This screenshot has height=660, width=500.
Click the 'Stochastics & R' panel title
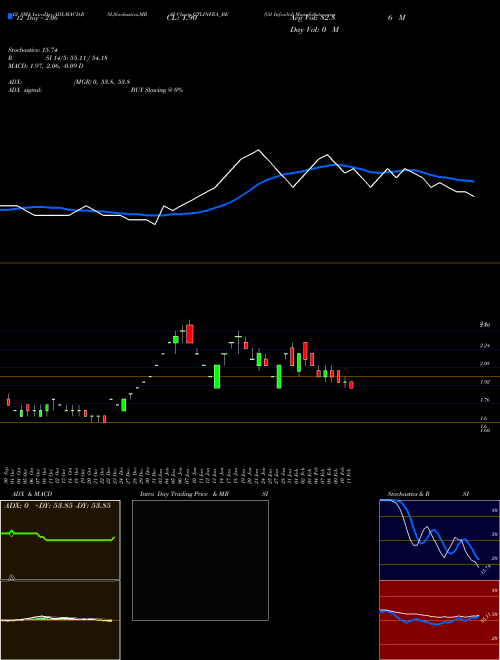(408, 494)
